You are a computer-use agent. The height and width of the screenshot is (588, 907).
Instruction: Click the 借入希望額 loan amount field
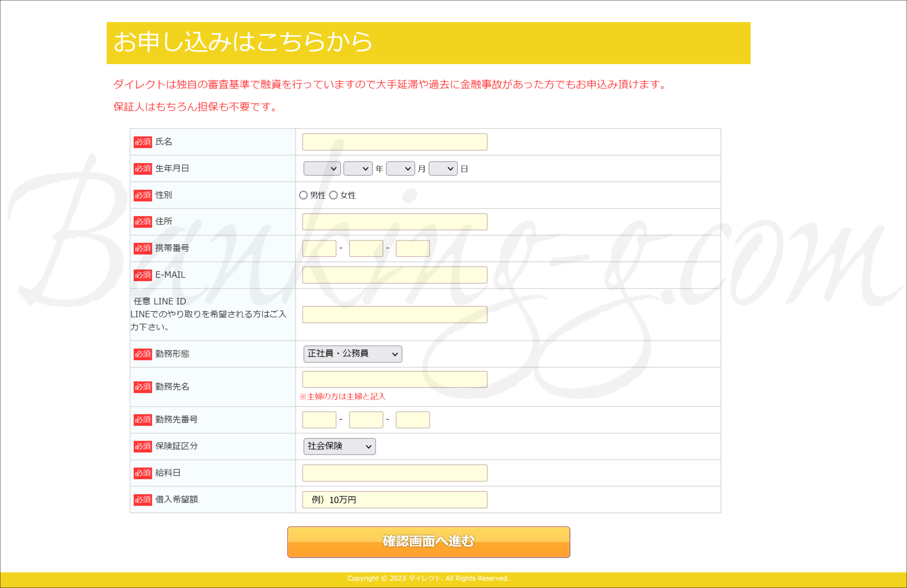coord(394,500)
